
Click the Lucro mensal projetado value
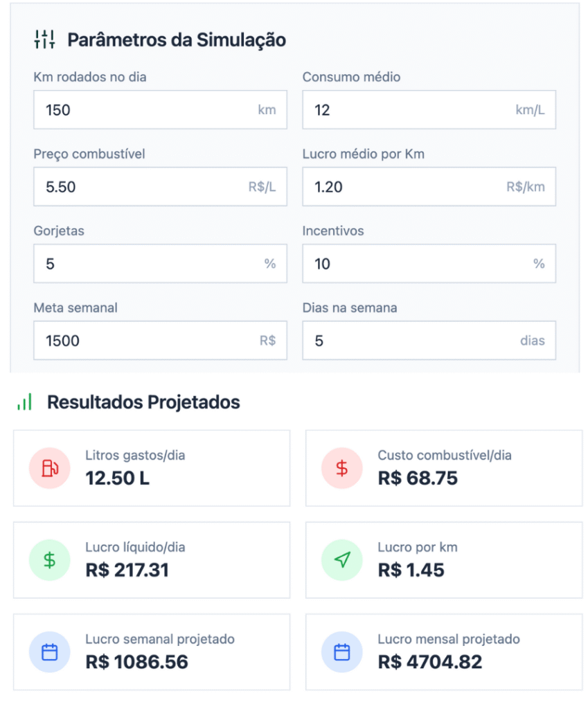(430, 662)
